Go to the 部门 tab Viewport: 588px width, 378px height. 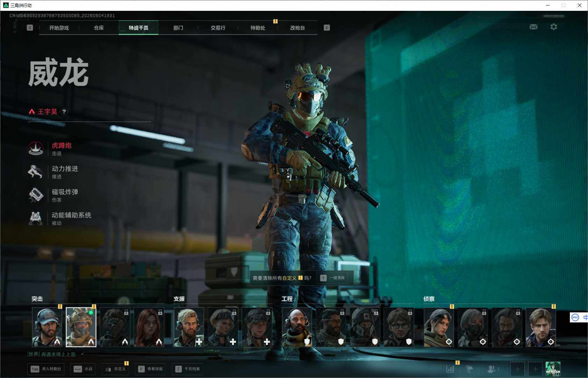(x=178, y=28)
